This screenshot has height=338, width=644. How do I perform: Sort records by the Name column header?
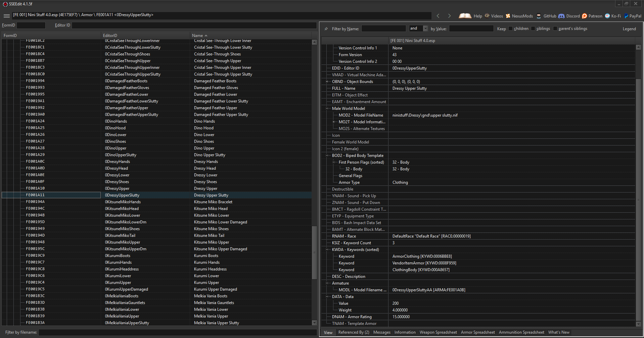point(250,36)
